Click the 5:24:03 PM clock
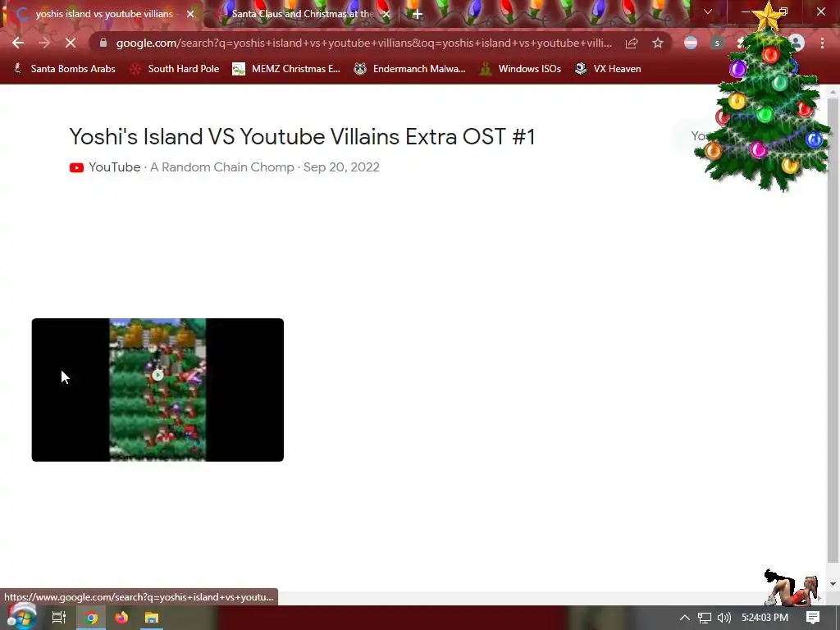This screenshot has height=630, width=840. pos(765,618)
